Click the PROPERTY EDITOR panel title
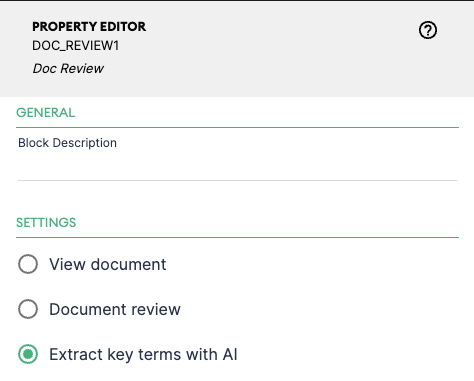 point(89,27)
